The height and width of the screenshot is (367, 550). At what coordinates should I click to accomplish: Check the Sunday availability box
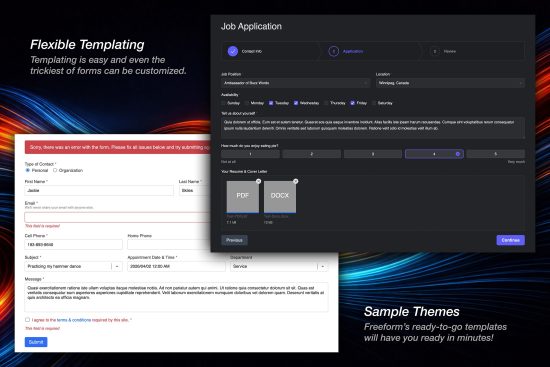coord(223,103)
